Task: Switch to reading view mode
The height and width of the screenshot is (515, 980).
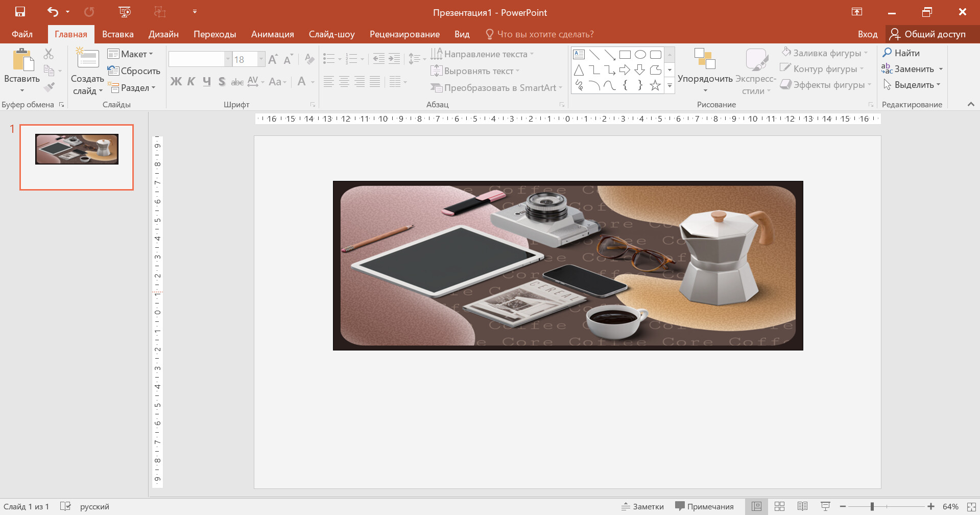Action: (802, 506)
